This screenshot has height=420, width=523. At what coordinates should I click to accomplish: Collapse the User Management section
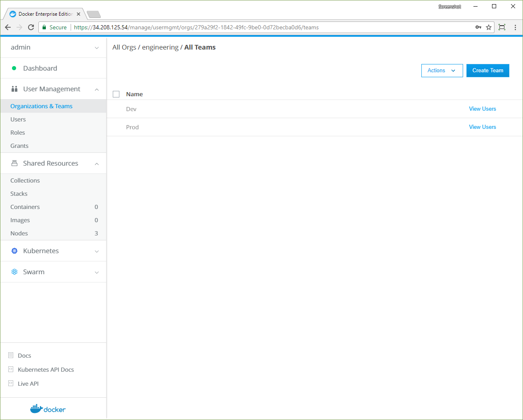(x=97, y=90)
